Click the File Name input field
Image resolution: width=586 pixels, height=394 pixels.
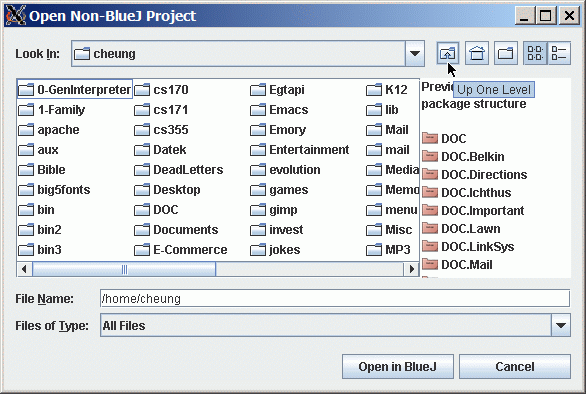[335, 298]
